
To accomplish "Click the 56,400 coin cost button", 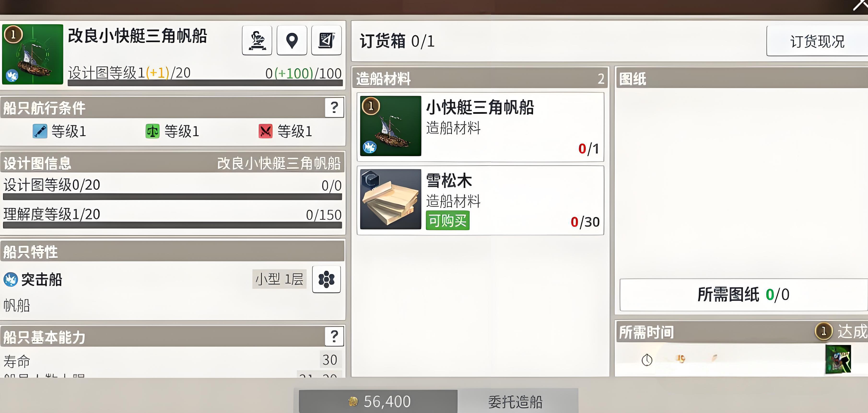I will pos(378,402).
